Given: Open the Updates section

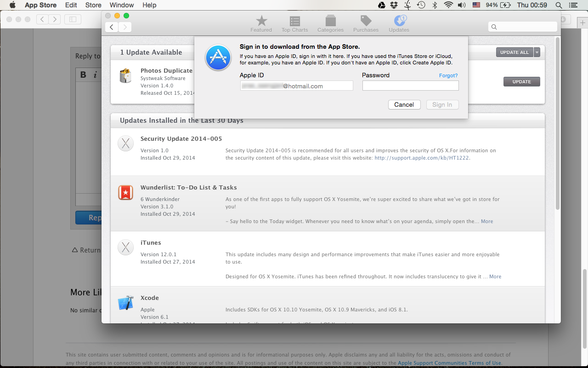Looking at the screenshot, I should 398,23.
